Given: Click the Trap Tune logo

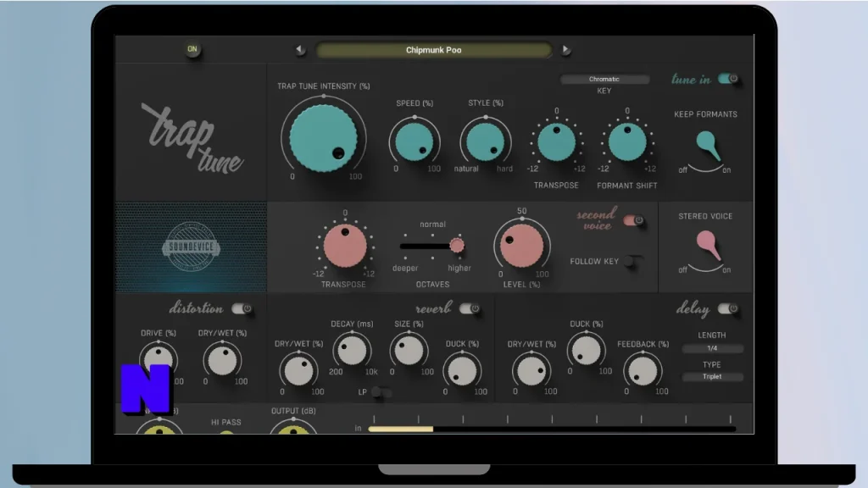Looking at the screenshot, I should click(x=192, y=138).
